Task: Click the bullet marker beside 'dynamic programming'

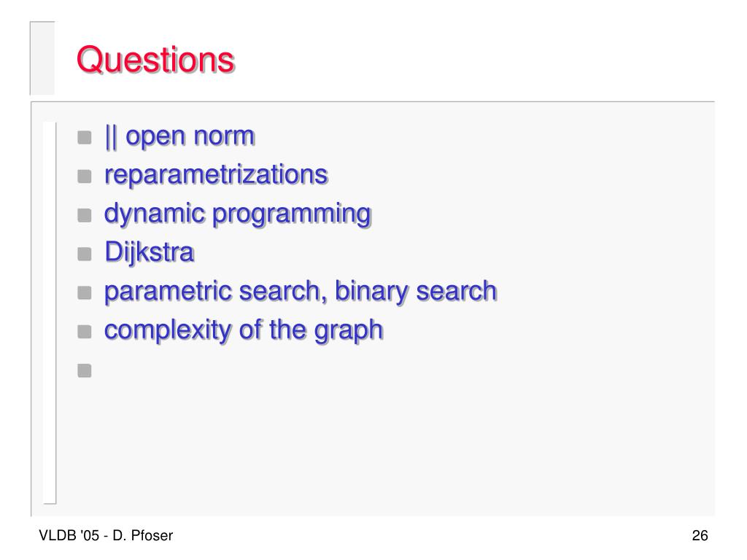Action: [85, 215]
